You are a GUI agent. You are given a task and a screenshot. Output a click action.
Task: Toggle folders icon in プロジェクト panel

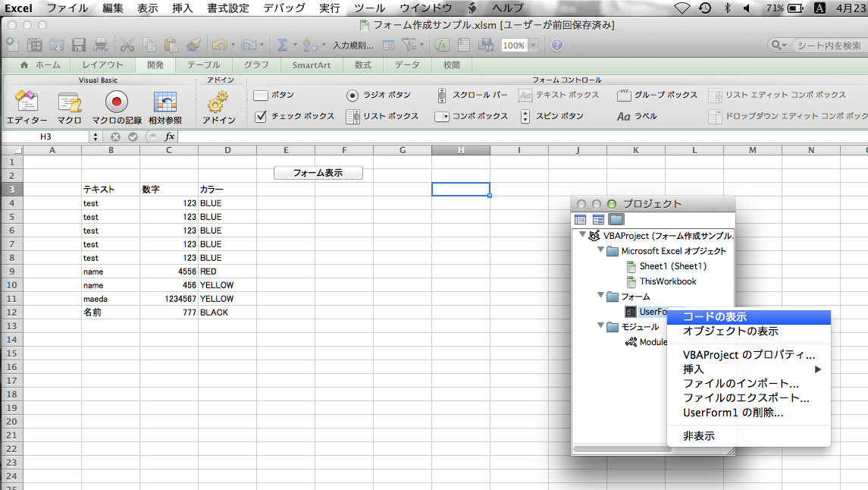point(616,219)
